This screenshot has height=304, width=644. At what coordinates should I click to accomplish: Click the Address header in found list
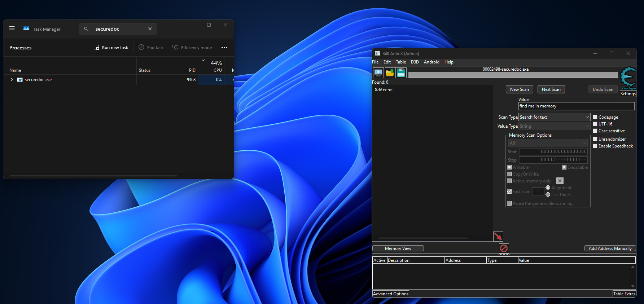coord(384,90)
